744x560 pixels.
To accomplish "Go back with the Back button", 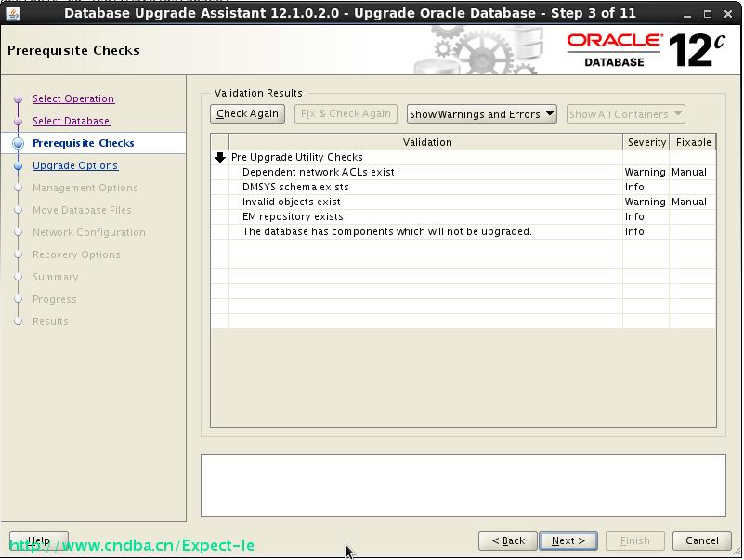I will [x=508, y=540].
